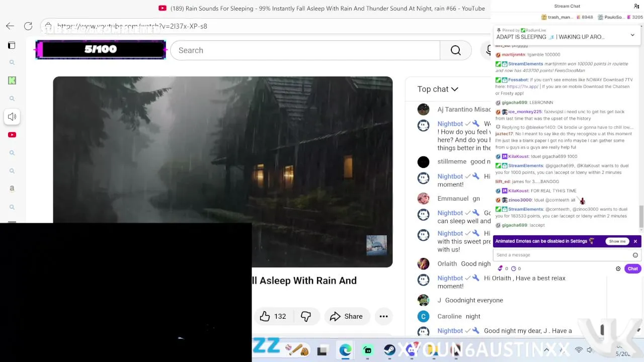Open the three-dot more actions menu
644x362 pixels.
pos(383,316)
